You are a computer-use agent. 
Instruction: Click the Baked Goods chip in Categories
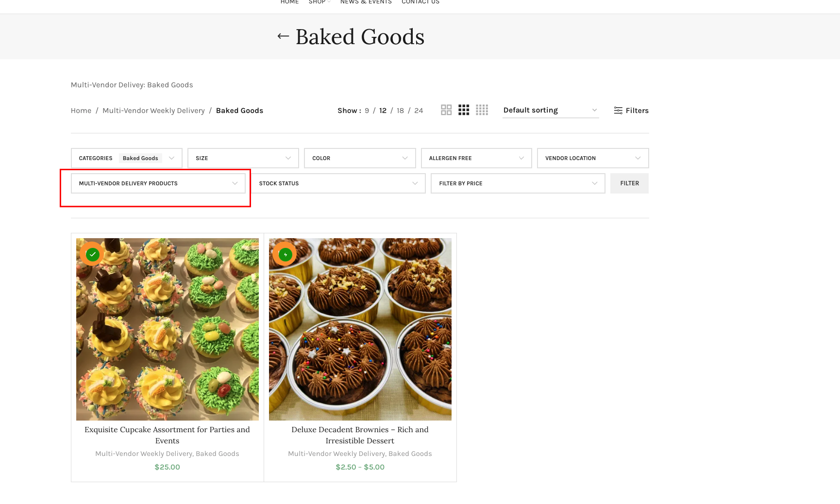pyautogui.click(x=140, y=158)
